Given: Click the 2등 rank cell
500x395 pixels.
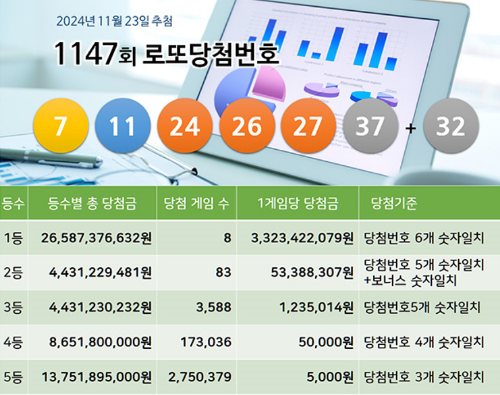Looking at the screenshot, I should click(13, 273).
